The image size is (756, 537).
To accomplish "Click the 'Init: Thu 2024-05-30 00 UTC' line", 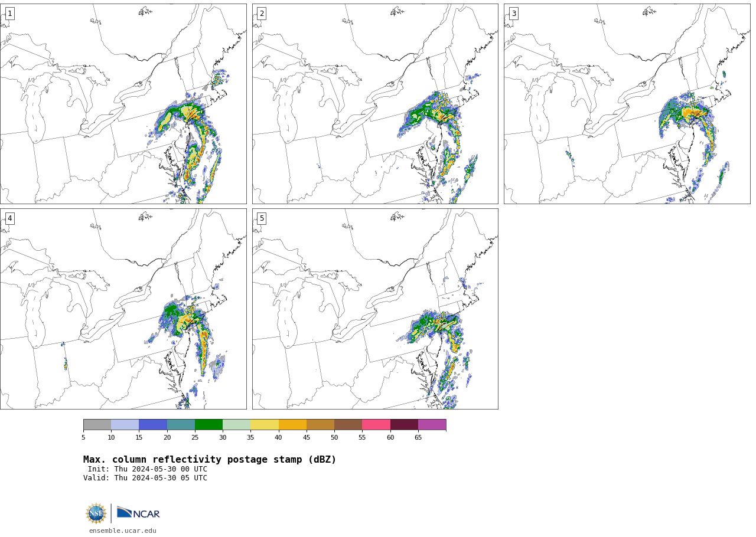I will pos(148,470).
